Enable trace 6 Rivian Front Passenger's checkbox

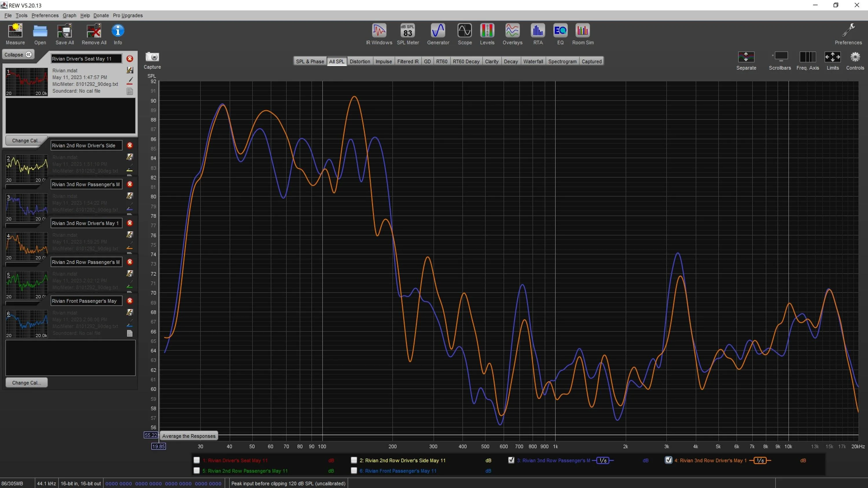coord(354,470)
